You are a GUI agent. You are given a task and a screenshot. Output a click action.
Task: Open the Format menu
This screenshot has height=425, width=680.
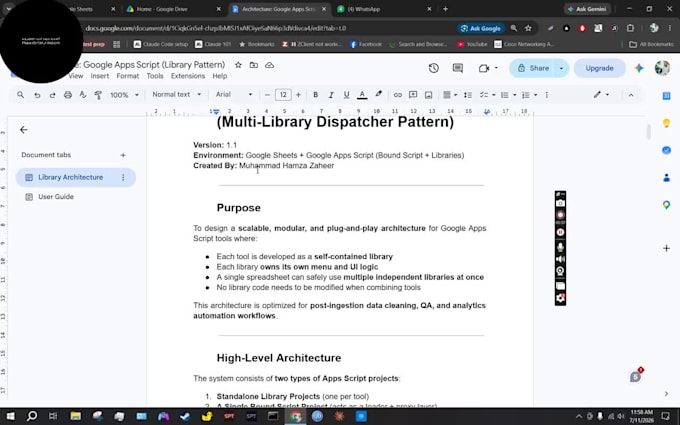tap(128, 76)
